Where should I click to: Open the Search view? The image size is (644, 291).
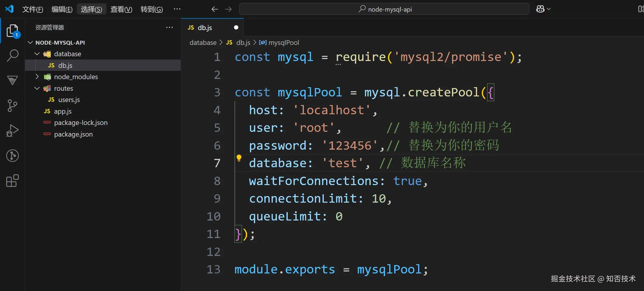12,55
